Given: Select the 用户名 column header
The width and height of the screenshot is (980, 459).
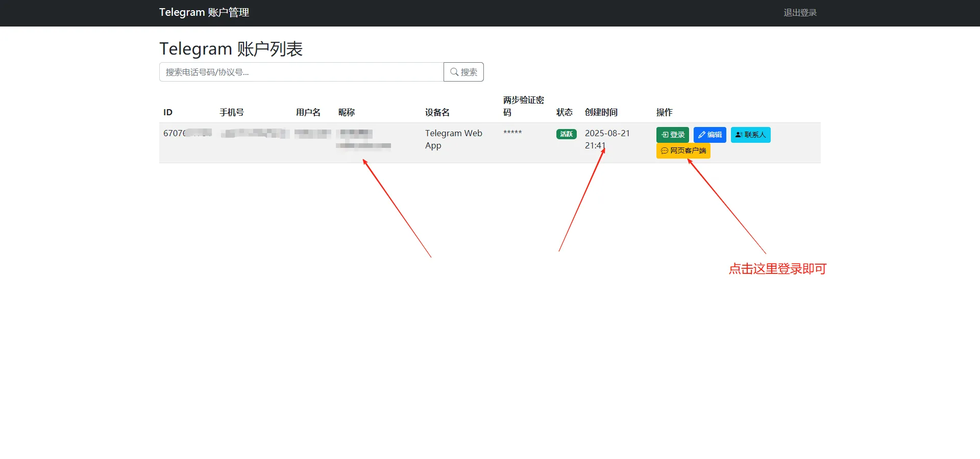Looking at the screenshot, I should tap(308, 112).
